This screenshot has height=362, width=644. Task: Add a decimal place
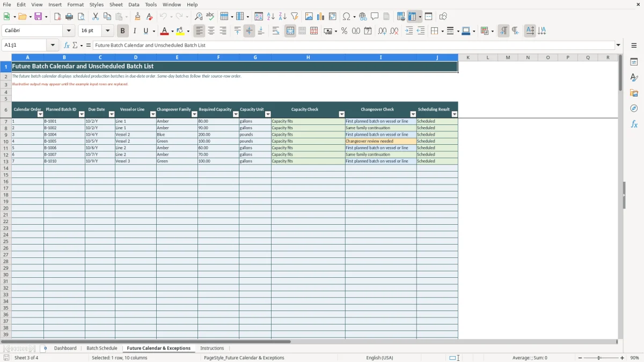(x=382, y=31)
